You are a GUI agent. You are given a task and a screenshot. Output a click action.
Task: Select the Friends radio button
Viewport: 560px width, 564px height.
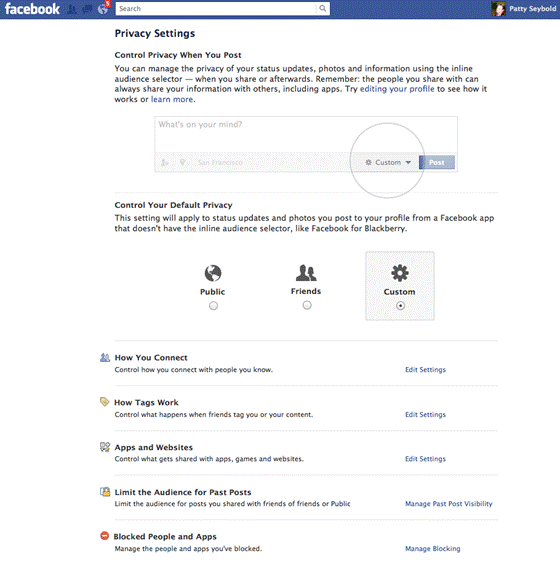(307, 305)
